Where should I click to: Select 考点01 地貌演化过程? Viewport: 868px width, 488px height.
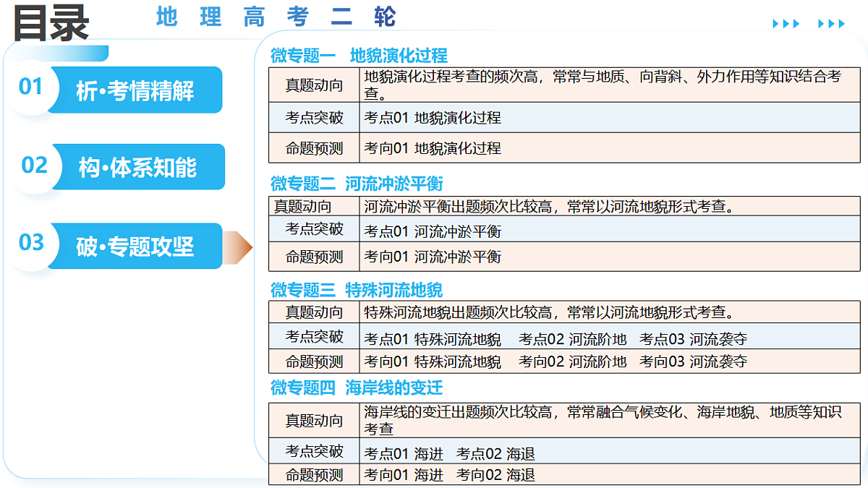[433, 117]
